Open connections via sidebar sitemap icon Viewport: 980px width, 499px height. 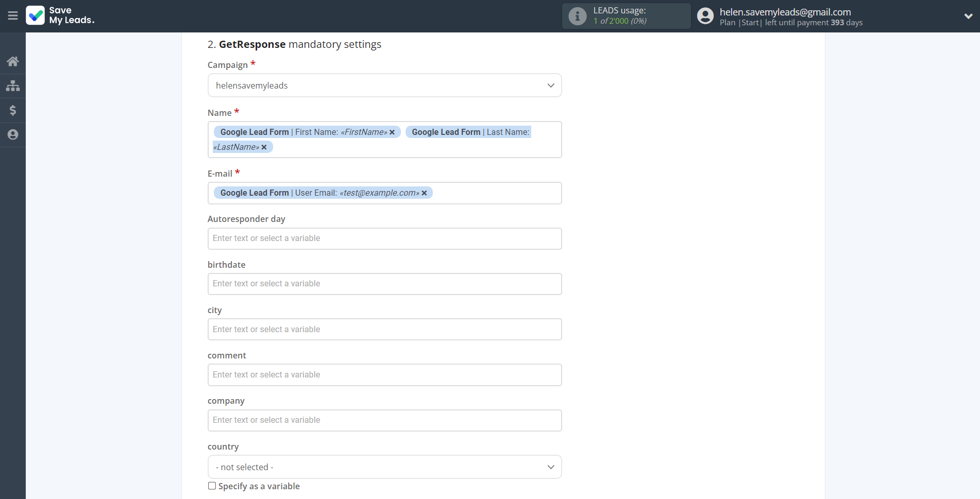click(13, 85)
